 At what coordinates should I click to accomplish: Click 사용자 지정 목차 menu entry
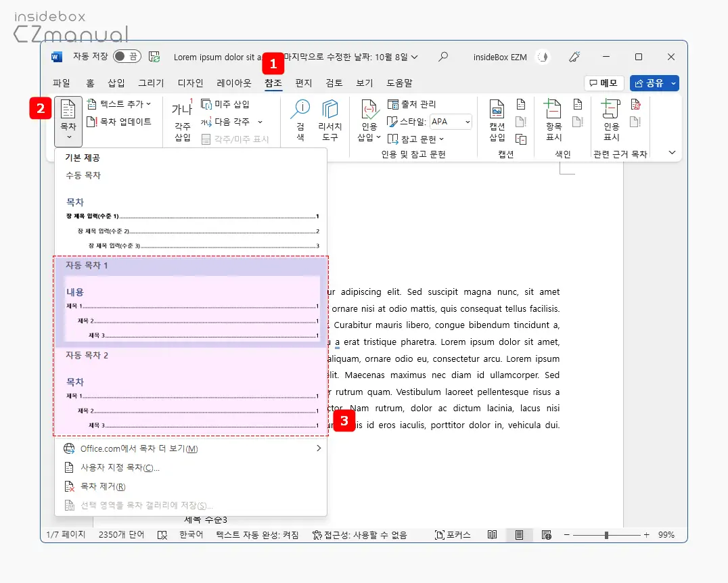[120, 467]
